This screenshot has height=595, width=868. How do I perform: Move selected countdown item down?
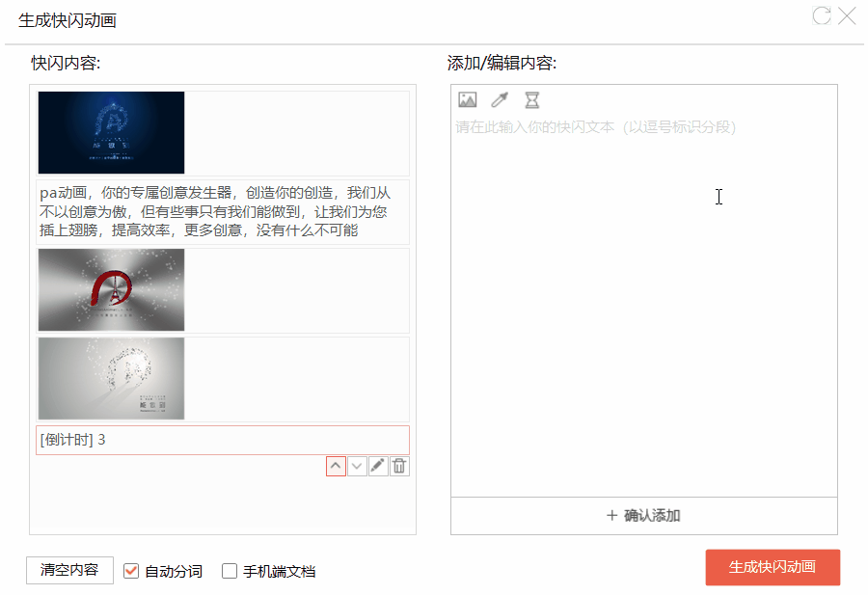pyautogui.click(x=357, y=466)
